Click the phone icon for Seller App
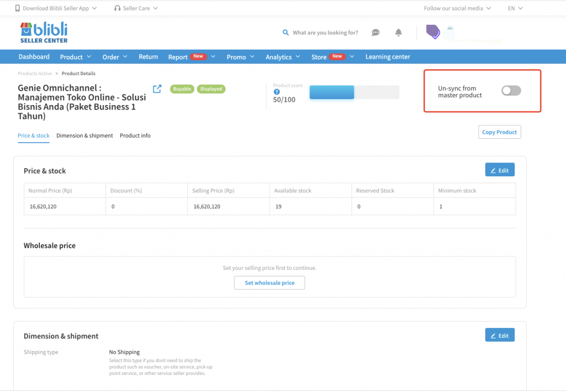Screen dimensions: 566x392 [x=17, y=8]
